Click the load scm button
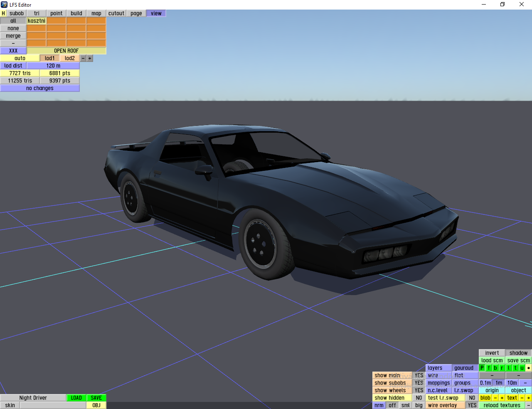Image resolution: width=532 pixels, height=409 pixels. coord(492,360)
